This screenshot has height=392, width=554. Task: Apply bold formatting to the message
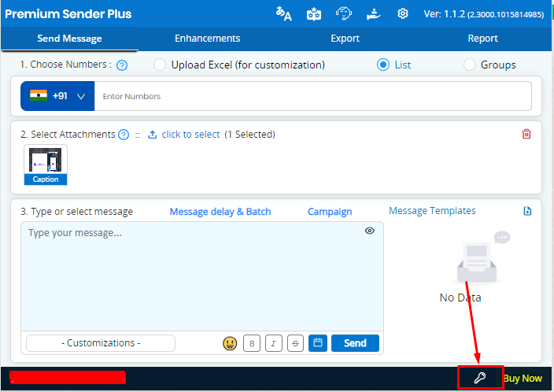252,343
